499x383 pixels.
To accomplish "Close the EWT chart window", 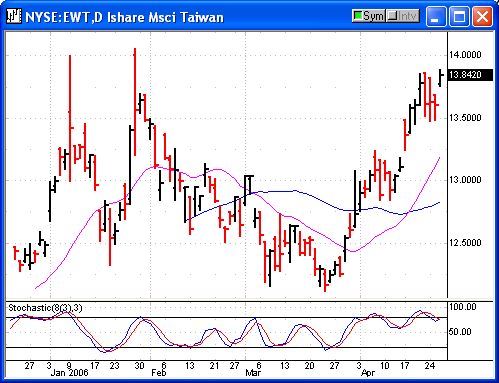I will (x=482, y=17).
